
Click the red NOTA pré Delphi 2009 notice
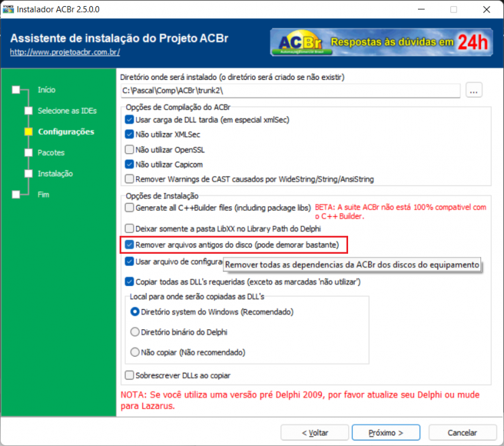click(300, 400)
